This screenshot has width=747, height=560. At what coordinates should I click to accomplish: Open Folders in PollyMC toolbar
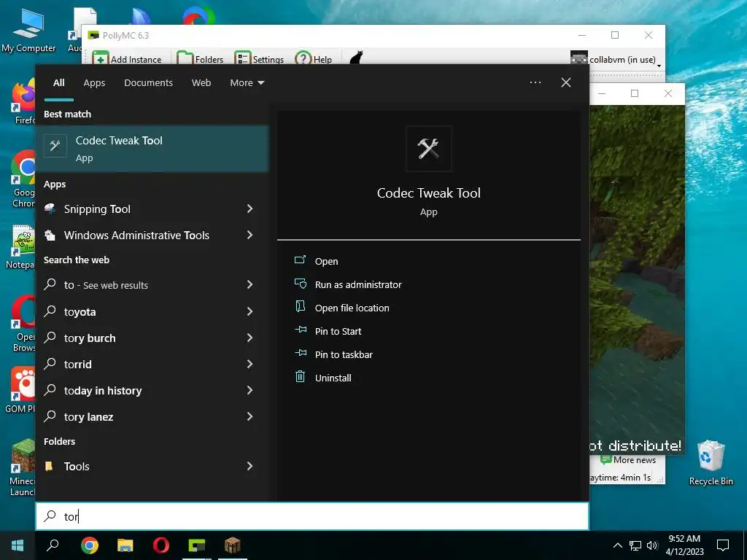200,59
